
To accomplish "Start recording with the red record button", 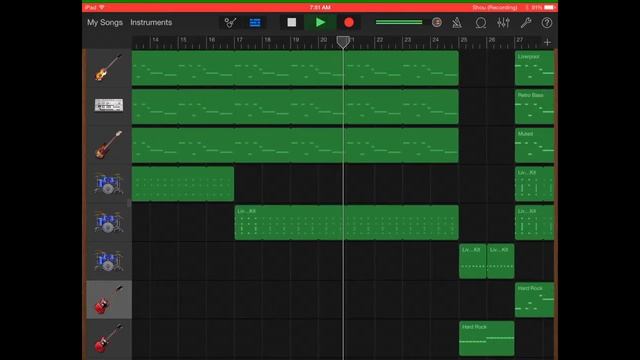I will click(x=349, y=22).
